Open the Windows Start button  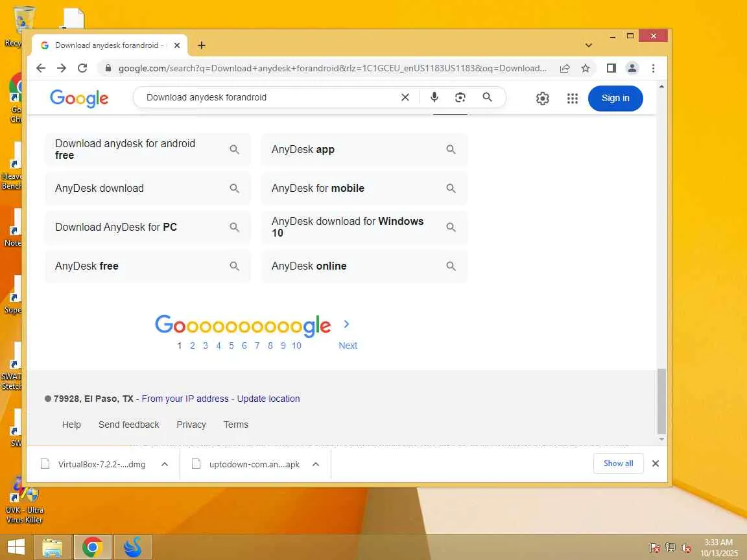pos(16,546)
